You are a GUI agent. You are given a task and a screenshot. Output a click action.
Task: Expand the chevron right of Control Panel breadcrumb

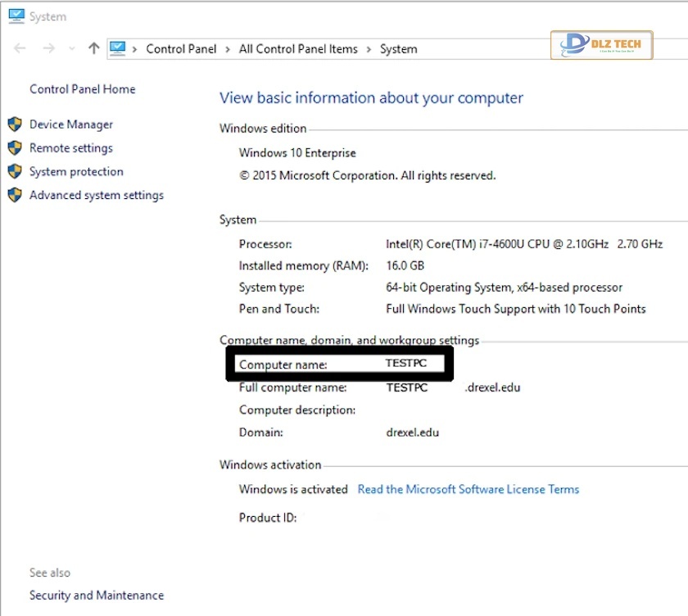(228, 49)
